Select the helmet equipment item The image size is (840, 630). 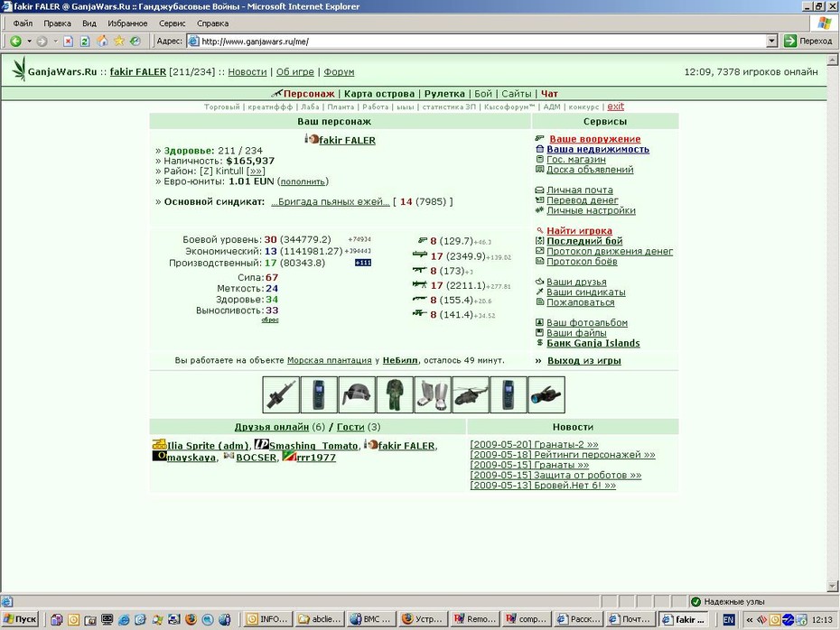pos(357,395)
